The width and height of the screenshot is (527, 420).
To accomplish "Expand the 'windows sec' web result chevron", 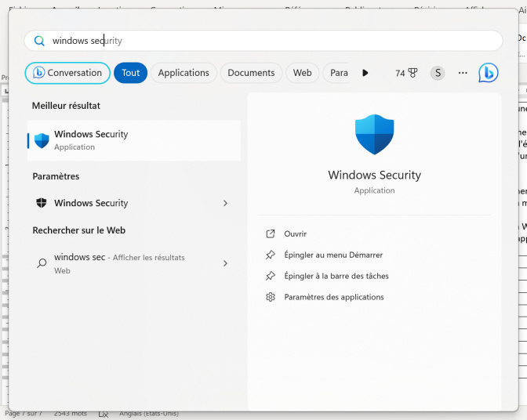I will 225,263.
